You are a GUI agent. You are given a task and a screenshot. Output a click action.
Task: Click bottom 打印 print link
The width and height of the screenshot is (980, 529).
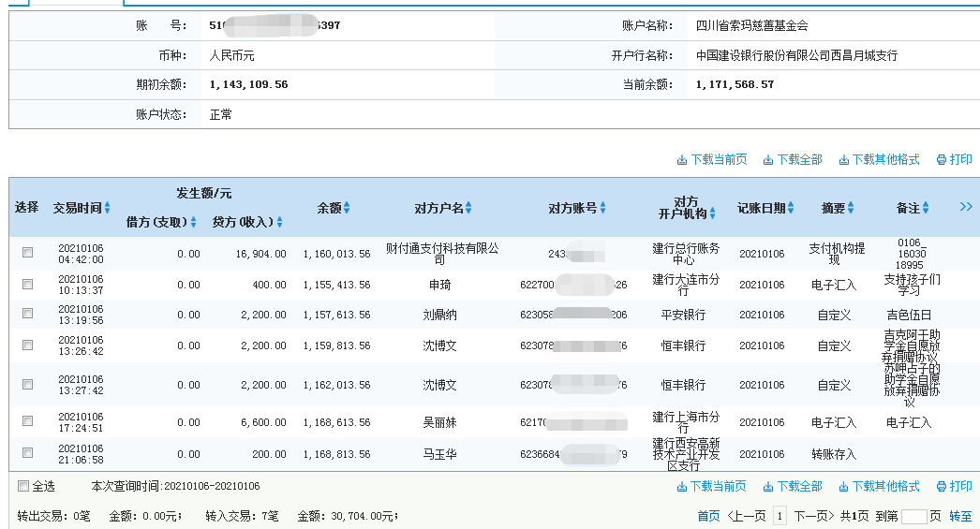pyautogui.click(x=955, y=487)
